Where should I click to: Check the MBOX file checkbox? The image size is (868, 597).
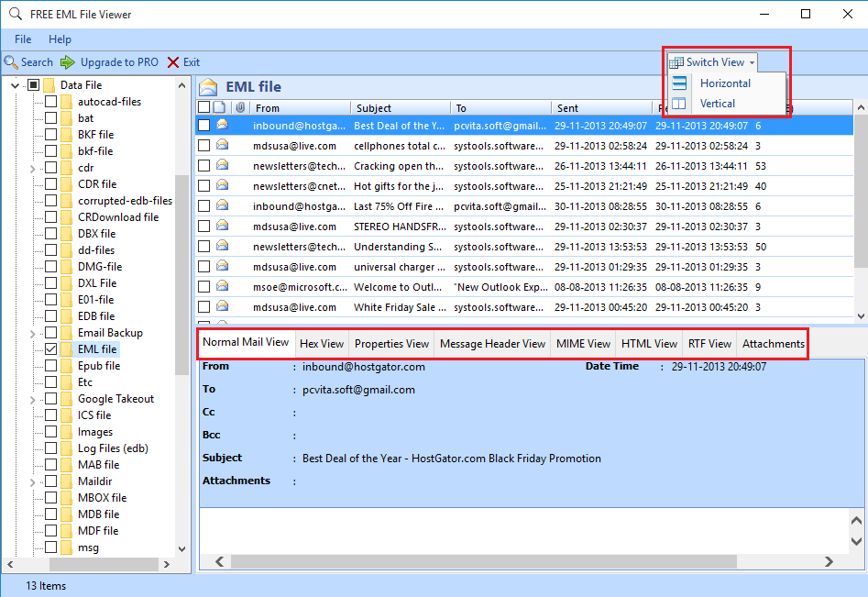coord(49,497)
